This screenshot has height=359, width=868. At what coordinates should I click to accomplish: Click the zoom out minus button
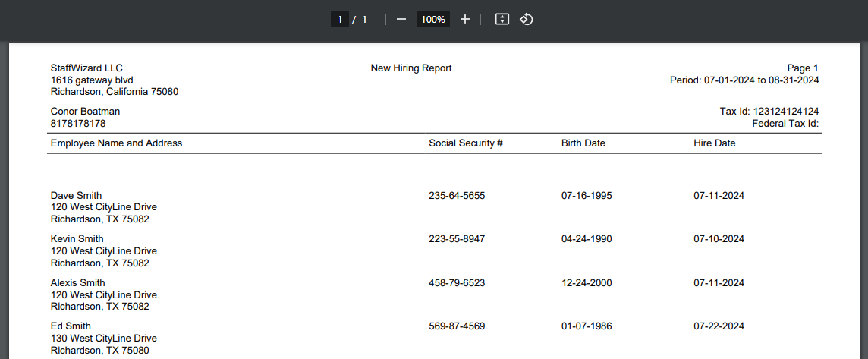(x=401, y=19)
